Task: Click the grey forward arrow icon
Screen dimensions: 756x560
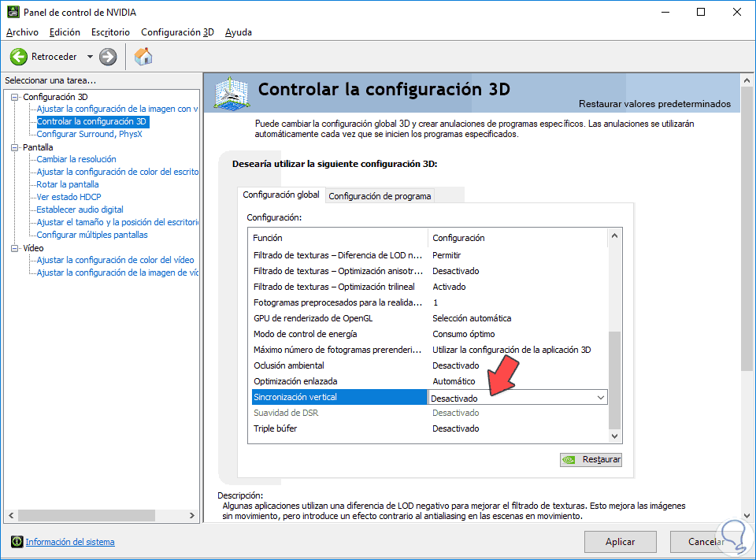Action: [108, 57]
